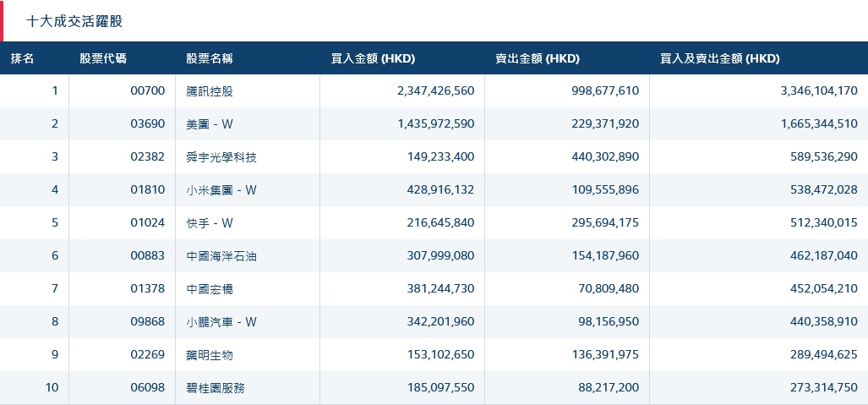Image resolution: width=868 pixels, height=405 pixels.
Task: Select stock code 01024
Action: [x=148, y=222]
